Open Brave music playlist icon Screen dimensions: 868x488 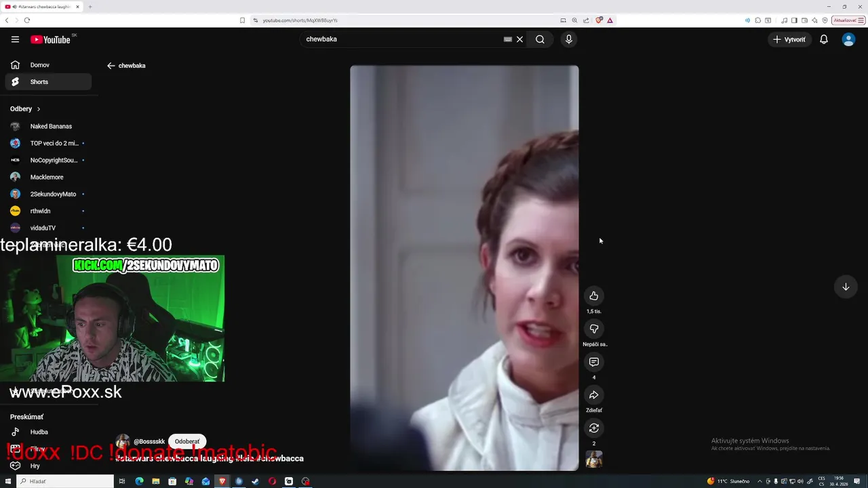coord(784,20)
